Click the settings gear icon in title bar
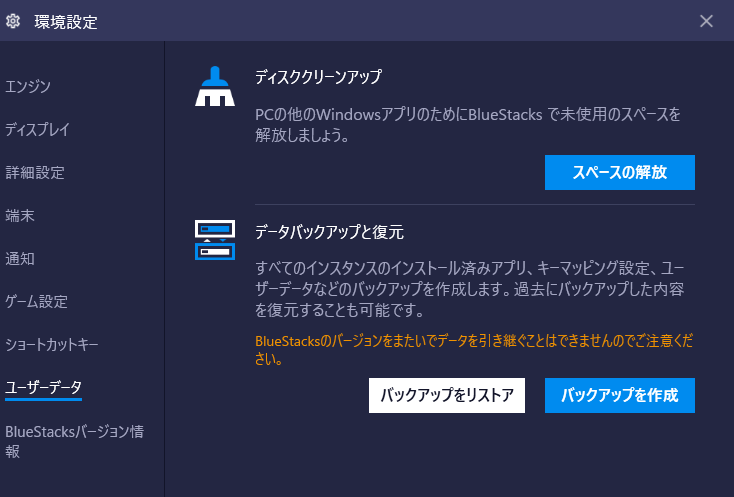Viewport: 734px width, 497px height. click(x=13, y=21)
